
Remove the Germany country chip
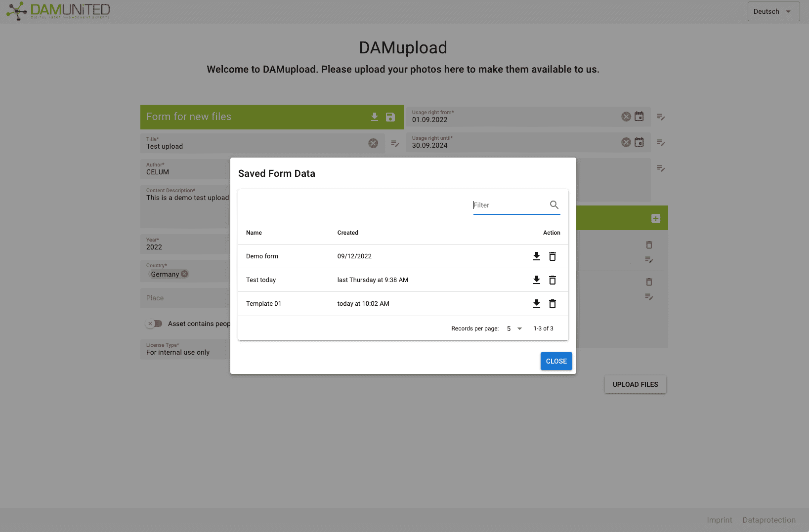tap(184, 274)
